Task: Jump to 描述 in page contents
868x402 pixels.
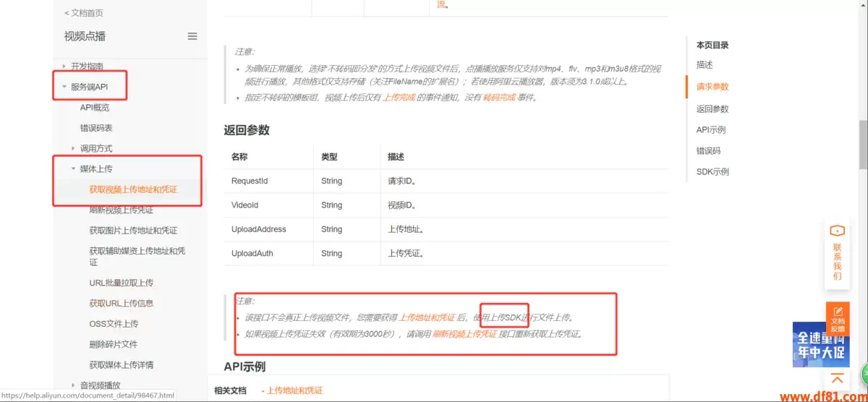Action: point(705,65)
